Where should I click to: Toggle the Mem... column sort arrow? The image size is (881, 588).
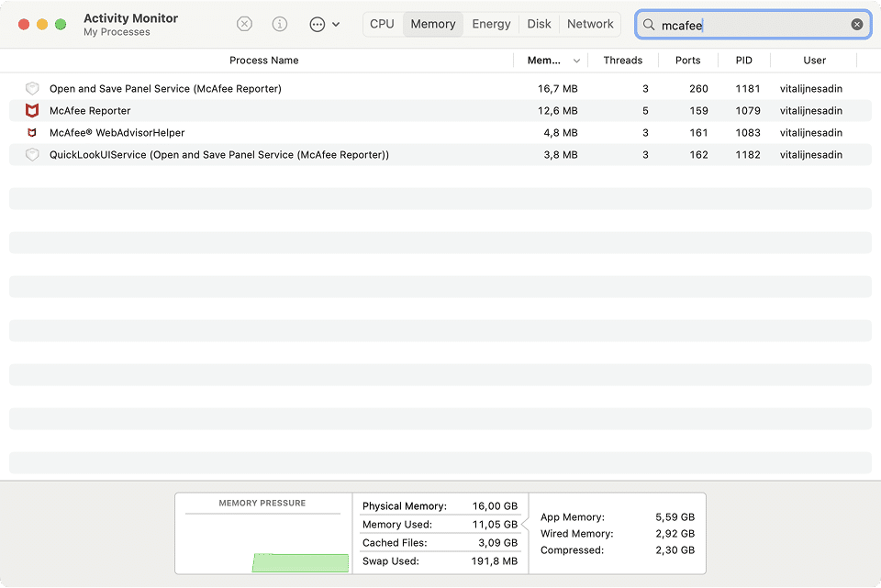click(576, 61)
